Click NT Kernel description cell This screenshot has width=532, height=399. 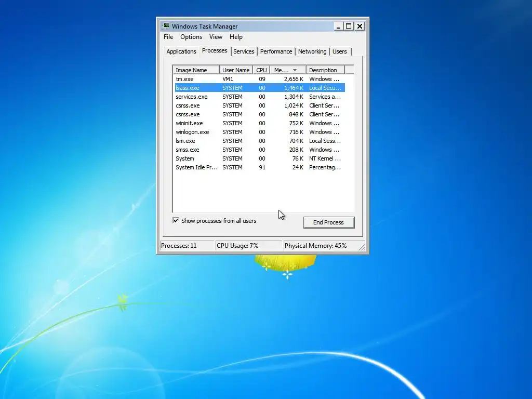[x=325, y=158]
